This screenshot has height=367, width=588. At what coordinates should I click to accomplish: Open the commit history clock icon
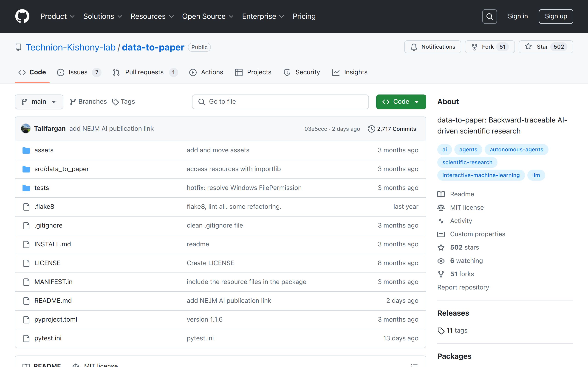point(371,129)
